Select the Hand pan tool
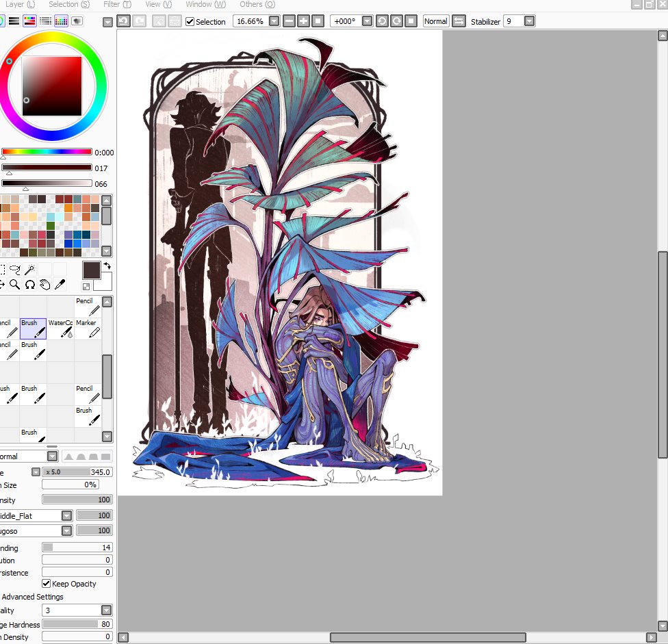This screenshot has height=644, width=668. (x=44, y=284)
